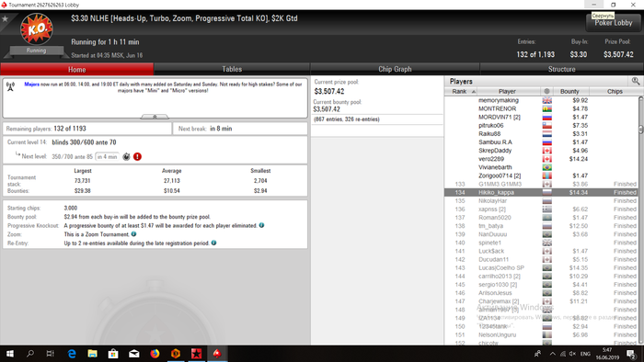Select finished player Roman5020

541,218
